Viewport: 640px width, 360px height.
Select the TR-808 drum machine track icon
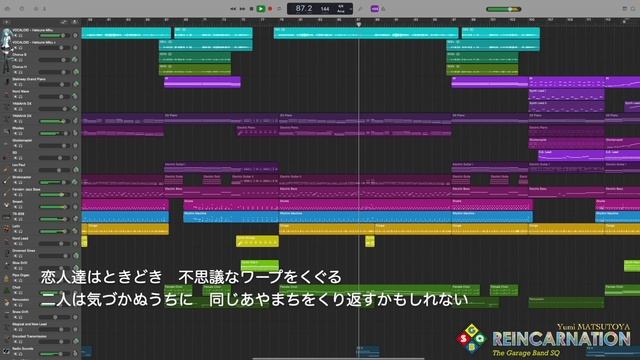(6, 217)
